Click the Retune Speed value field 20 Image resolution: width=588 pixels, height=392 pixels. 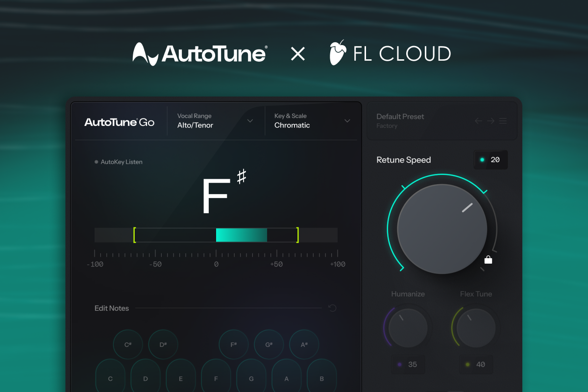pos(491,160)
